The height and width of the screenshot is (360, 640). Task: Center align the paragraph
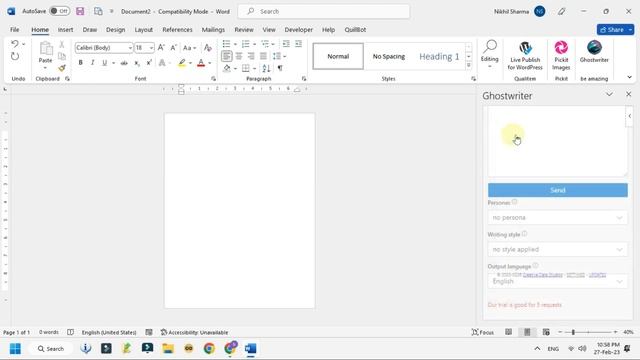pyautogui.click(x=239, y=56)
